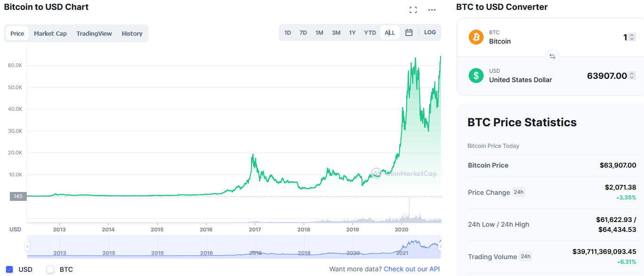
Task: Grab the left handle of the range selector
Action: [x=27, y=246]
